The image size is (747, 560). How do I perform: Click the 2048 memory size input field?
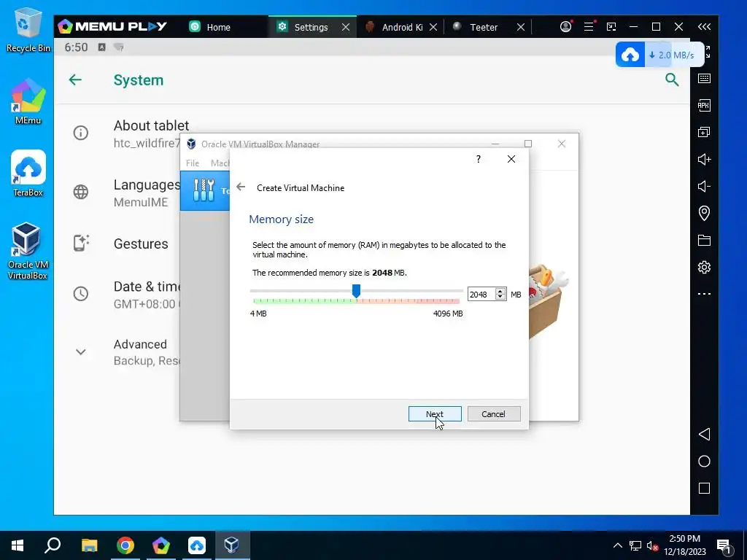(x=481, y=295)
